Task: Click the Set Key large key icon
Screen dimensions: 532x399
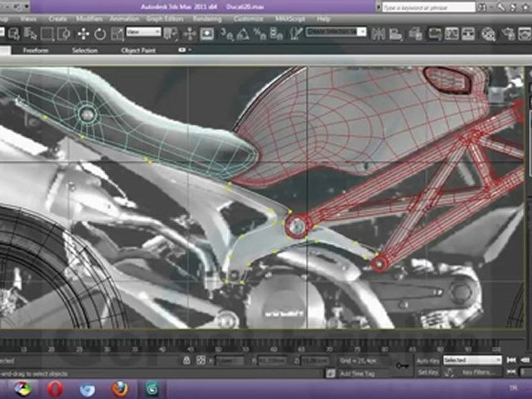Action: [402, 366]
